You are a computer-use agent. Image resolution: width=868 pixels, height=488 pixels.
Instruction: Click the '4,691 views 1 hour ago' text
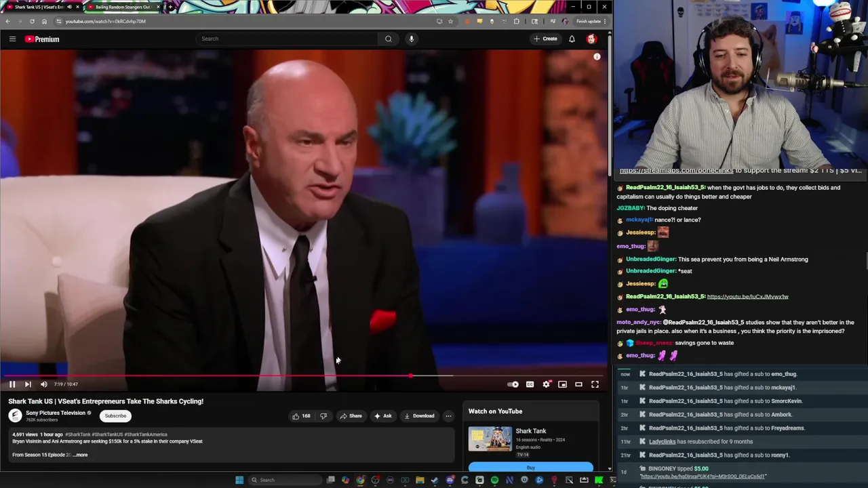37,434
